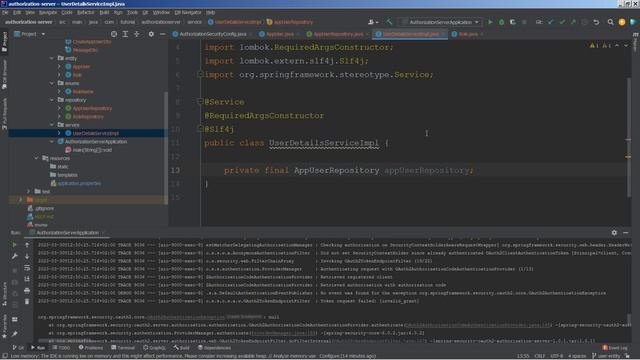Toggle scroll-to-end icon in Run console
Image resolution: width=640 pixels, height=360 pixels.
tap(27, 279)
